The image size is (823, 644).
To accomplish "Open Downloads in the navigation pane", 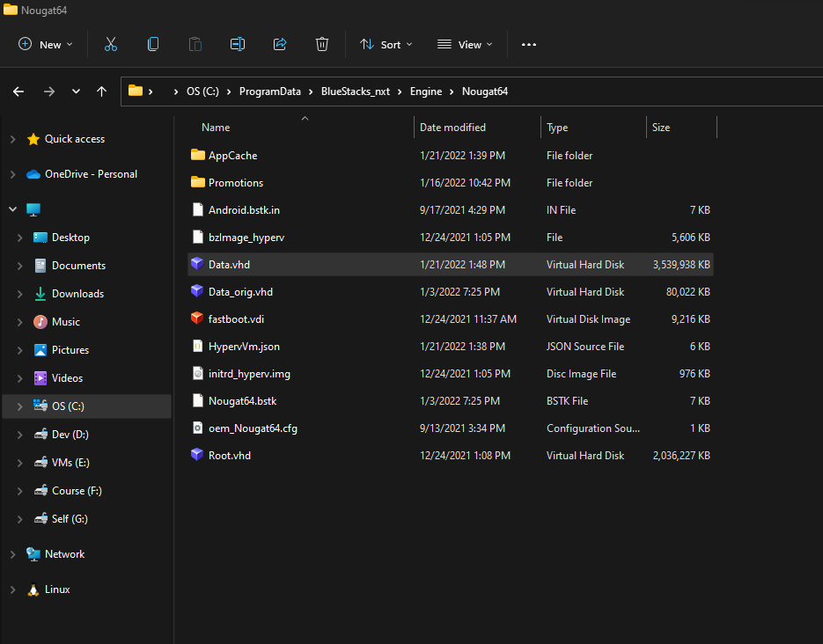I will [x=77, y=294].
